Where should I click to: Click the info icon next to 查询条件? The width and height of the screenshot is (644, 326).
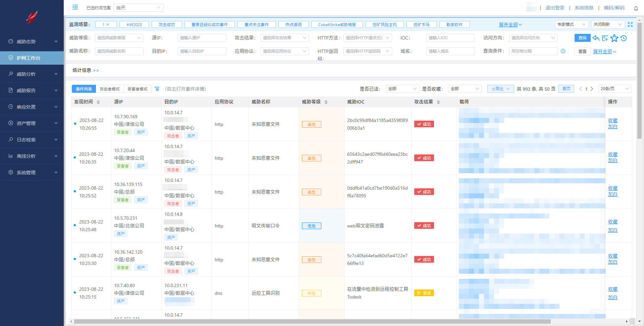coord(563,51)
